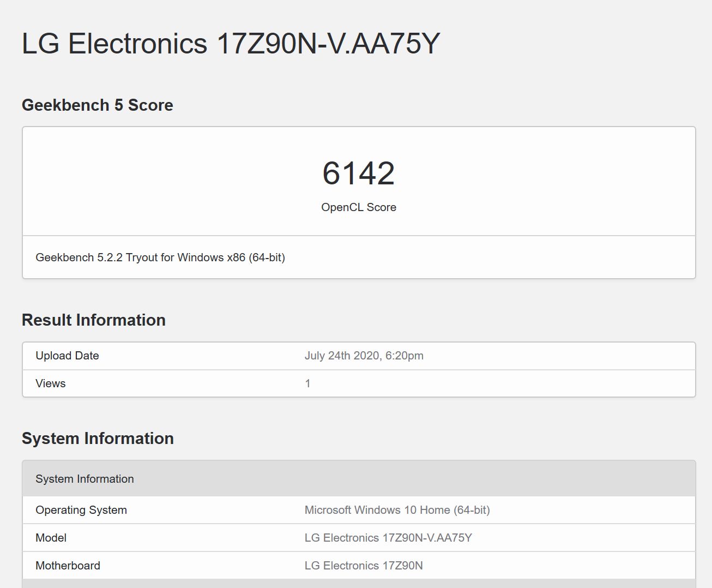Click the partially visible grey row below Motherboard
Viewport: 712px width, 588px height.
pos(359,584)
